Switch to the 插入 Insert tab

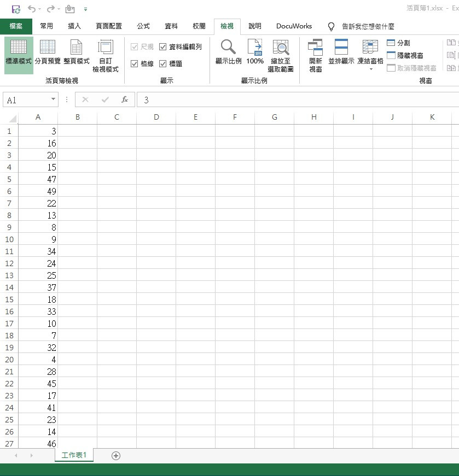tap(74, 26)
